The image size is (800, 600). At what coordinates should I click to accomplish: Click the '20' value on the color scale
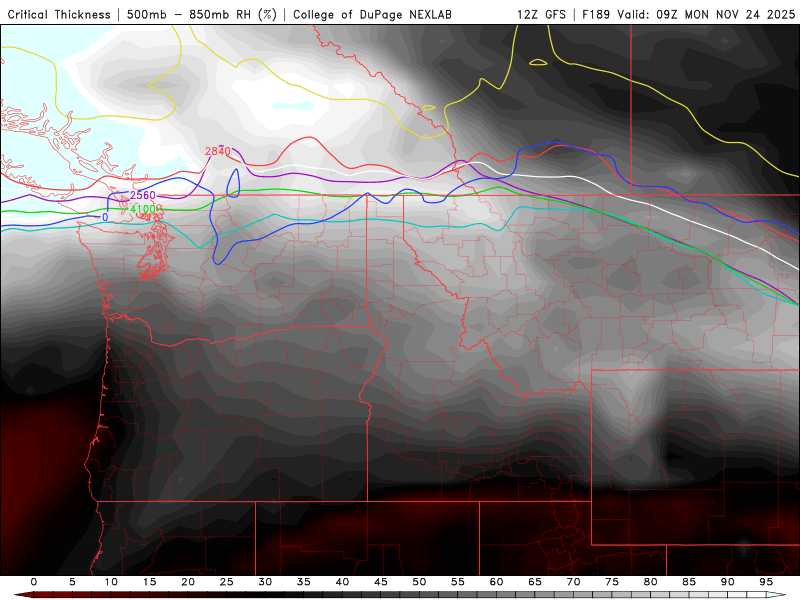[x=188, y=582]
